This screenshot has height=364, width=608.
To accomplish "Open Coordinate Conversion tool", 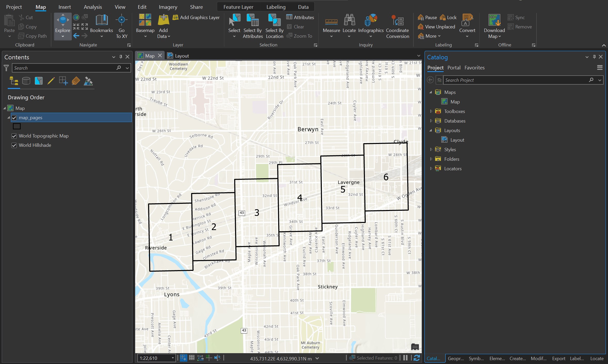I will point(397,20).
